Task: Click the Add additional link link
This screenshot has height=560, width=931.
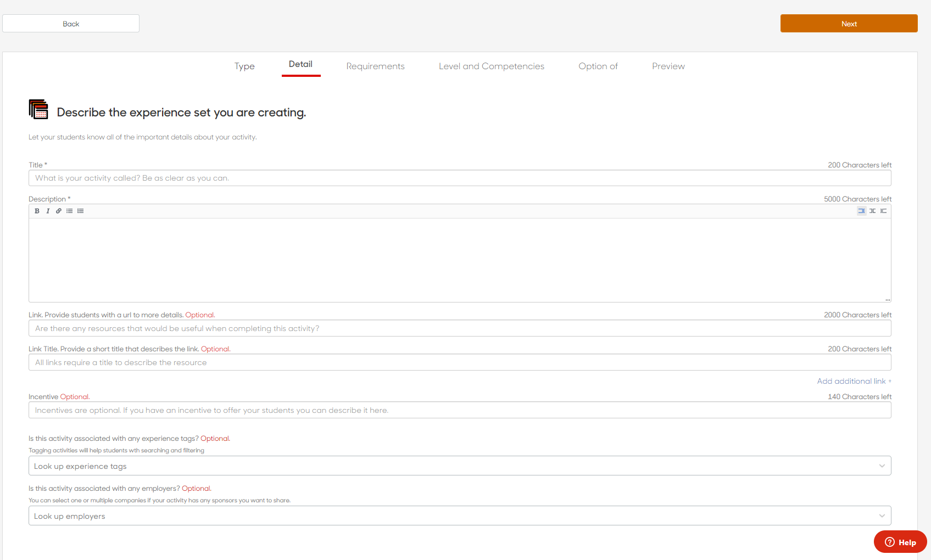Action: [x=854, y=382]
